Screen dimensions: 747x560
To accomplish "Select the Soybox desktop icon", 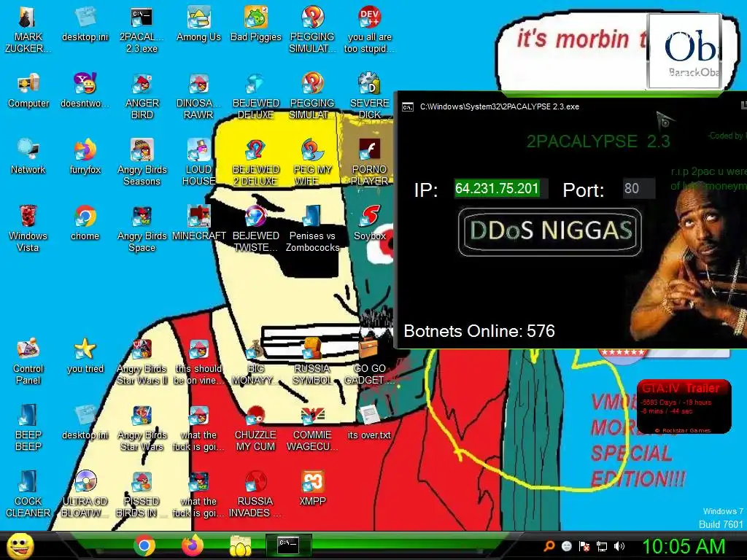I will click(369, 223).
